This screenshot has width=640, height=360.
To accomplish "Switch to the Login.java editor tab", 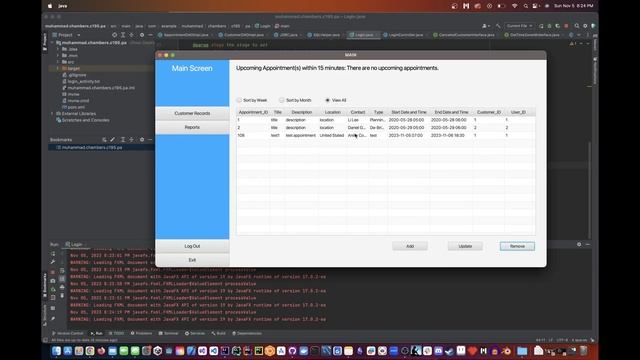I will (363, 35).
